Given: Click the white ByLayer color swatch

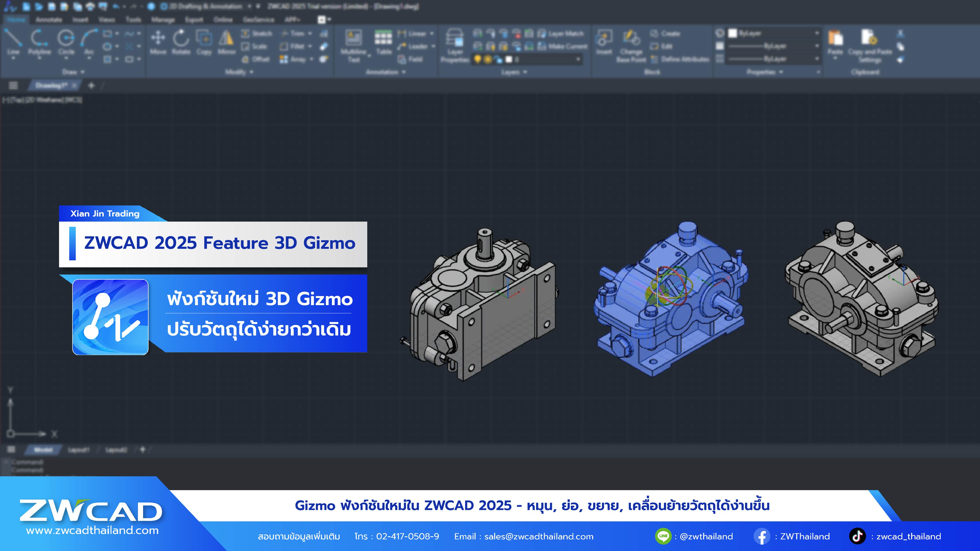Looking at the screenshot, I should pyautogui.click(x=732, y=34).
